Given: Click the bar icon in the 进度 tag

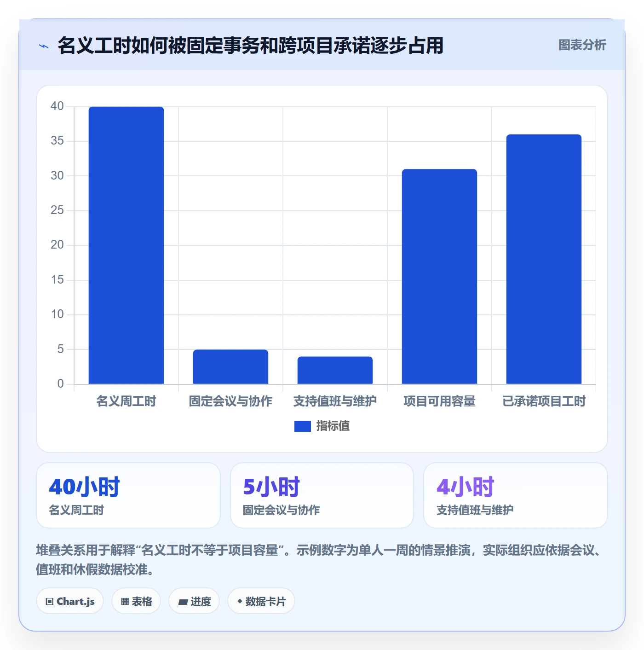Looking at the screenshot, I should [x=183, y=602].
